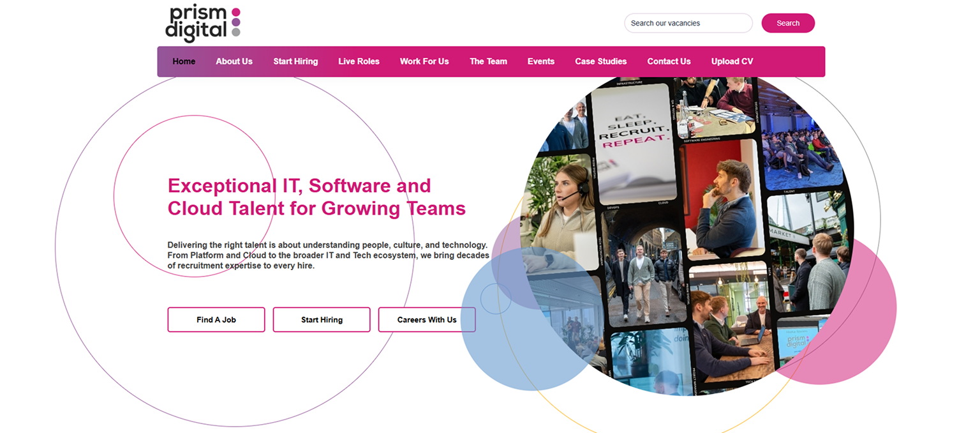This screenshot has height=433, width=980.
Task: Open Case Studies in the navbar
Action: [600, 61]
